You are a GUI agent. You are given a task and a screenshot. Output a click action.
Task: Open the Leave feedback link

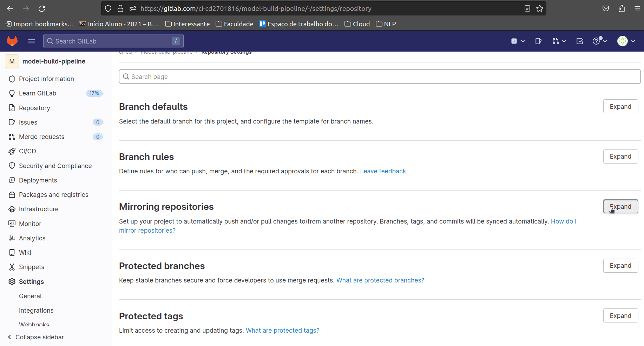coord(383,171)
